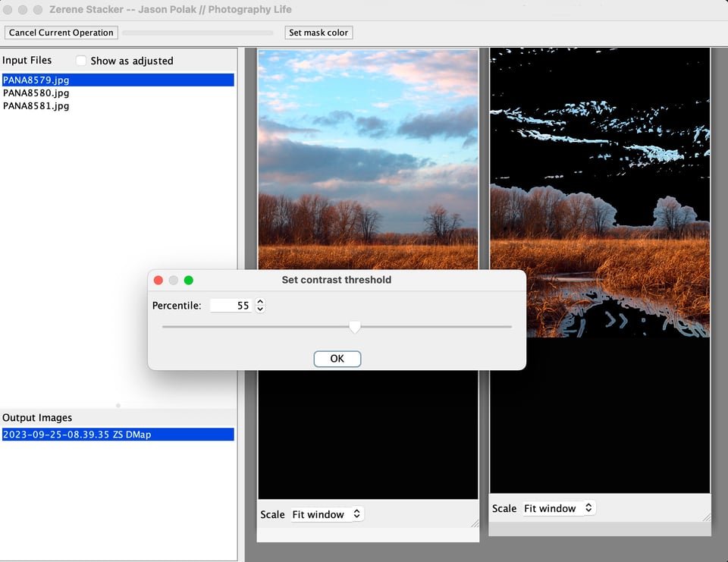Toggle the Show as adjusted checkbox
Screen dimensions: 728x562
tap(81, 61)
